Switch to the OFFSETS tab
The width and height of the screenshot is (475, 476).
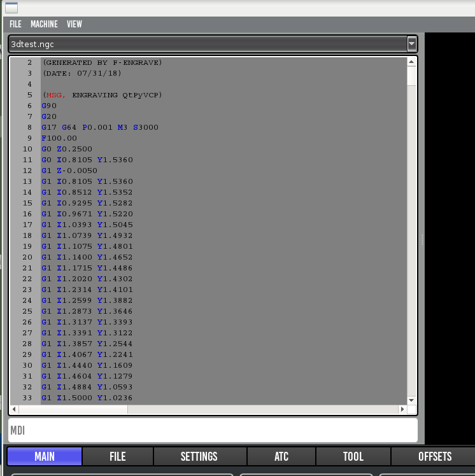(435, 456)
